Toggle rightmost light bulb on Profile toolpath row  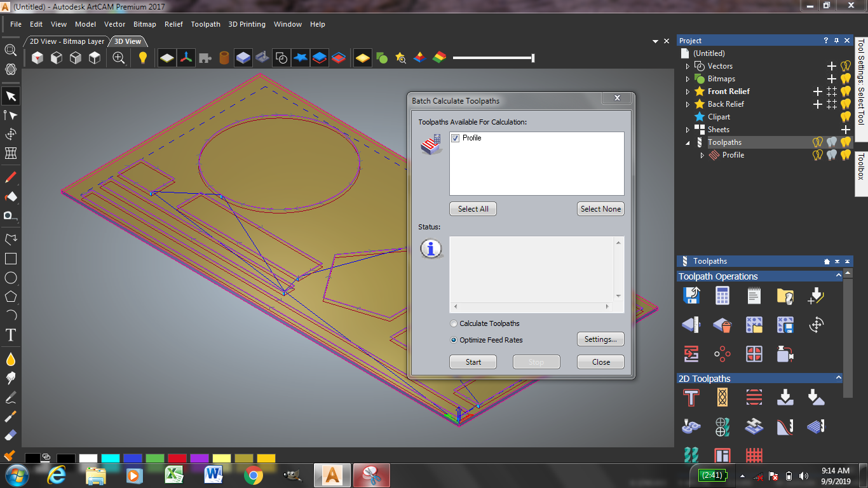846,155
